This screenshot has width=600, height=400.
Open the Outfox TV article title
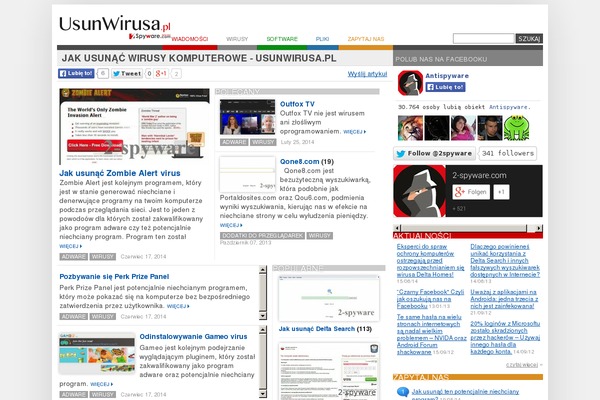pyautogui.click(x=297, y=104)
